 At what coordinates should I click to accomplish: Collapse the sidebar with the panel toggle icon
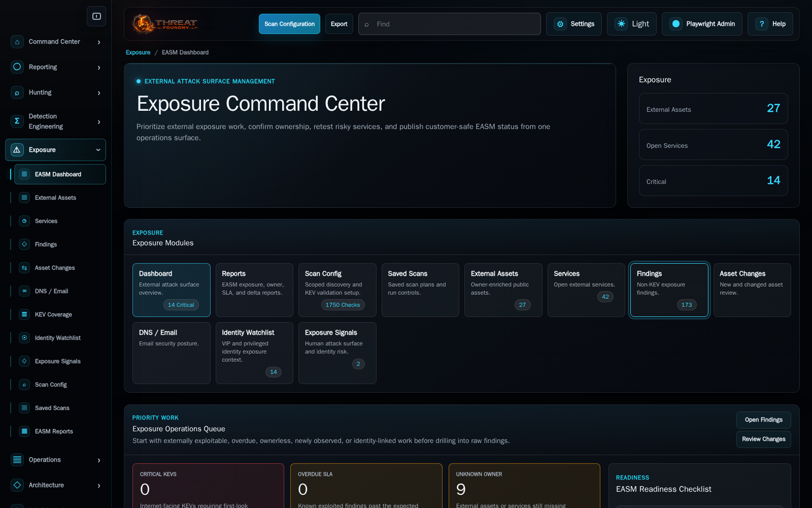(x=96, y=16)
